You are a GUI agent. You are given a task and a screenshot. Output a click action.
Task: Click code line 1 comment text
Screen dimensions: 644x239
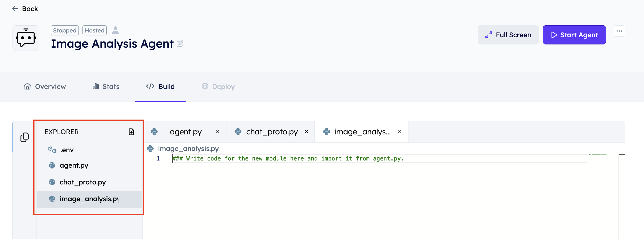click(288, 159)
